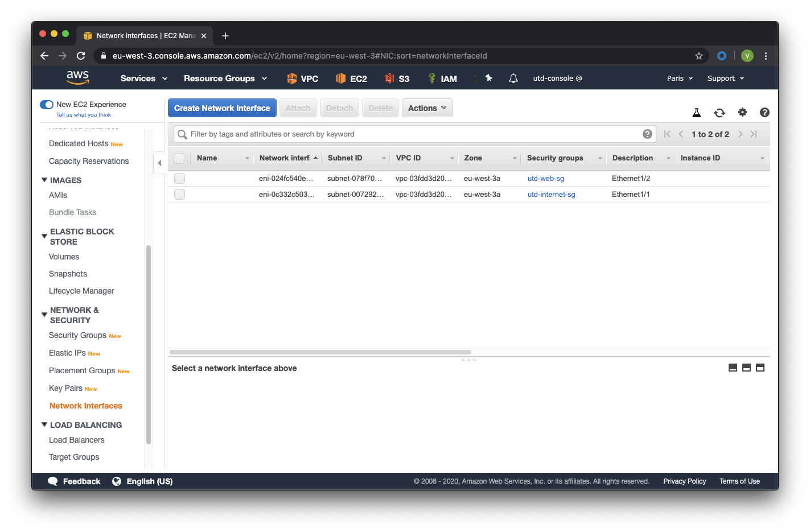
Task: Click the Feedback speech bubble icon
Action: tap(53, 481)
